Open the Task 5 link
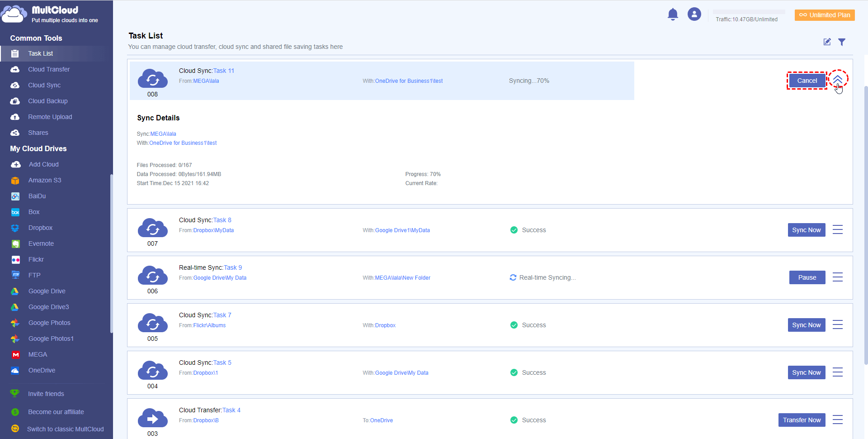 [x=222, y=363]
